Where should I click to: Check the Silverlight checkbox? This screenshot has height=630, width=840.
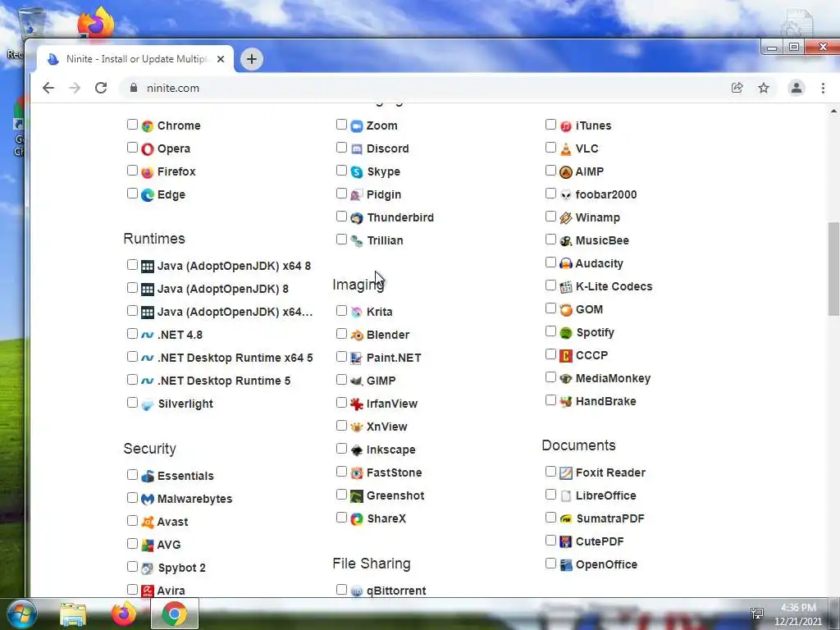coord(132,402)
